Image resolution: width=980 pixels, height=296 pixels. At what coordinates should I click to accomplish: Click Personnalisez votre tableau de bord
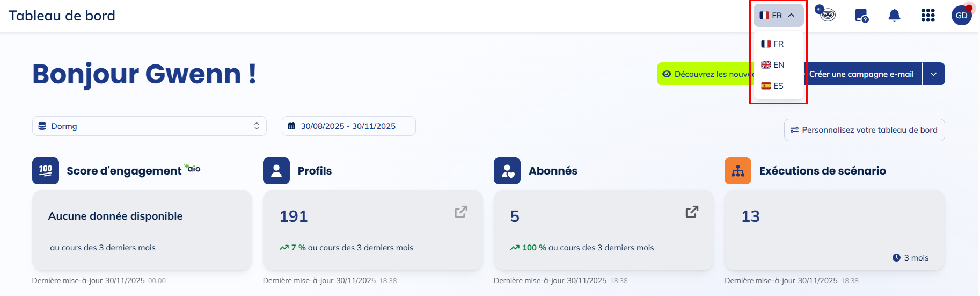864,130
